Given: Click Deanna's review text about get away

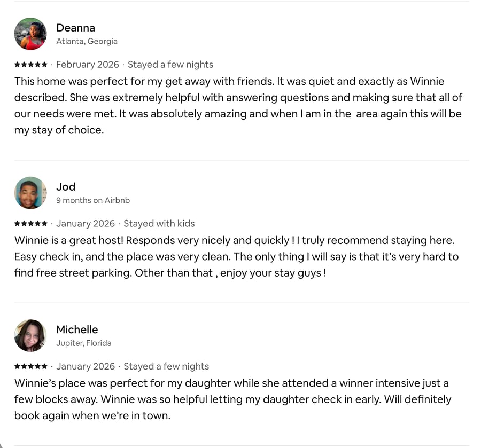Looking at the screenshot, I should 238,105.
